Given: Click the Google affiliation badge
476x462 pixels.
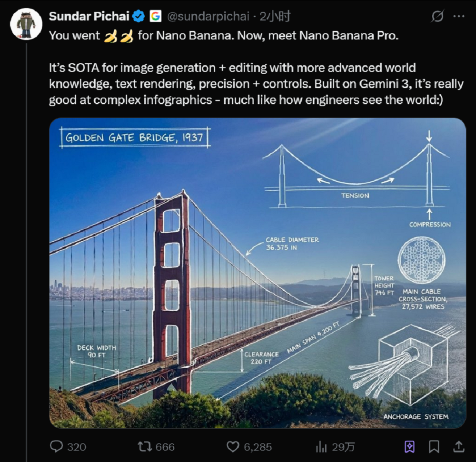Looking at the screenshot, I should click(155, 17).
